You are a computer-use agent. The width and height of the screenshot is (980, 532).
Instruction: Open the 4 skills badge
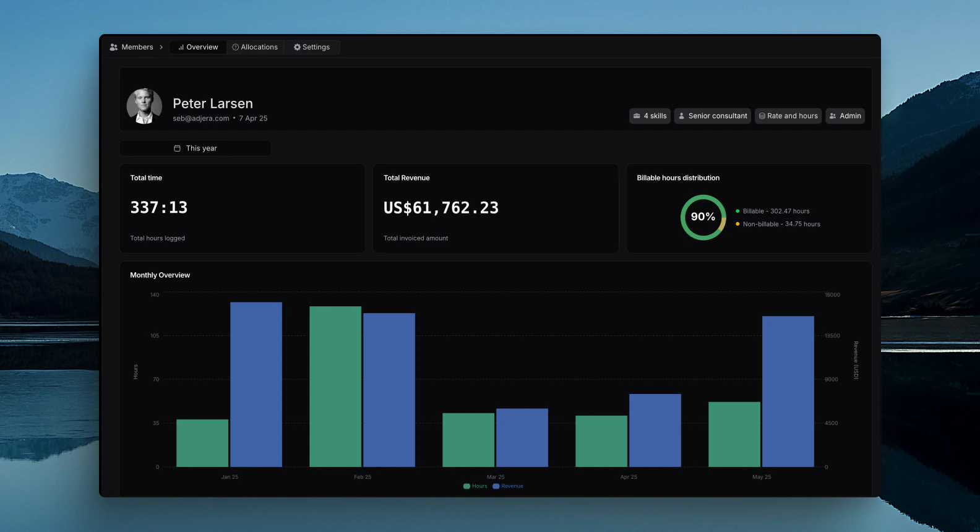650,116
